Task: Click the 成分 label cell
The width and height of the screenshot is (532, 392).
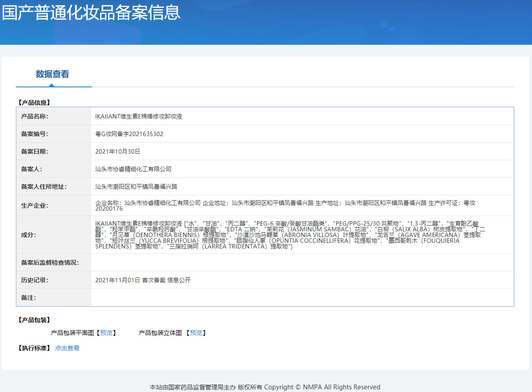Action: pos(54,235)
